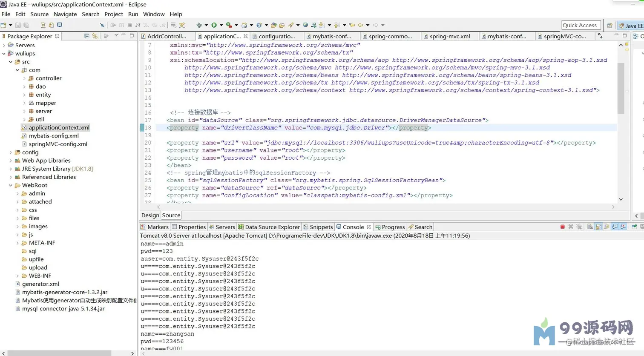
Task: Open the Debug button dropdown arrow
Action: (206, 25)
